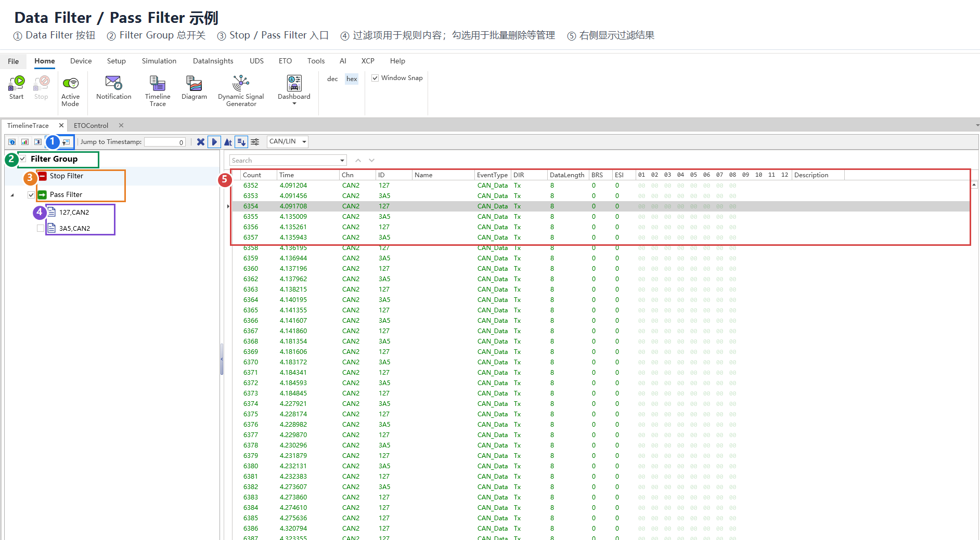Screen dimensions: 980x540
Task: Open the Help ribbon tab
Action: pyautogui.click(x=397, y=61)
